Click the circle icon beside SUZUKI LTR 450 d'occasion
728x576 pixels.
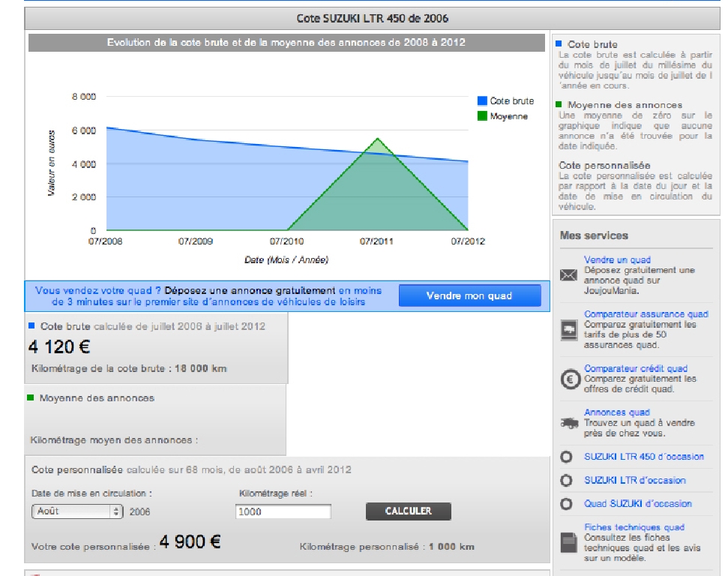(x=568, y=457)
